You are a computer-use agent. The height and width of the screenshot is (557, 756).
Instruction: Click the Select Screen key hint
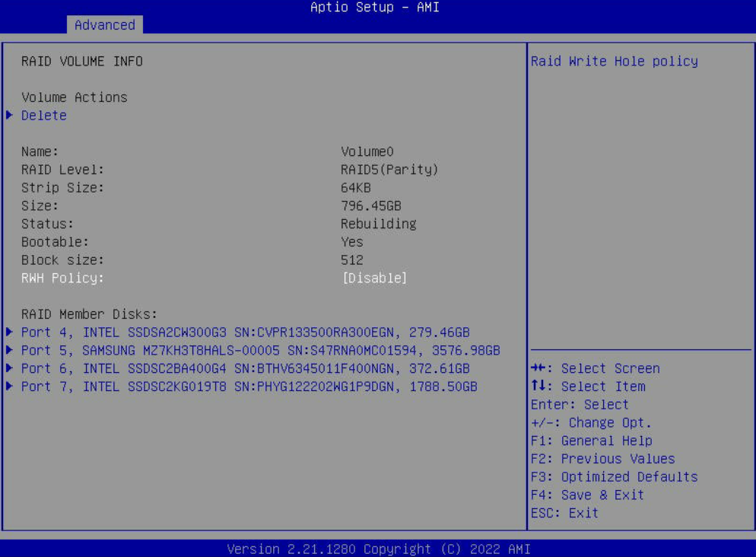[x=596, y=368]
